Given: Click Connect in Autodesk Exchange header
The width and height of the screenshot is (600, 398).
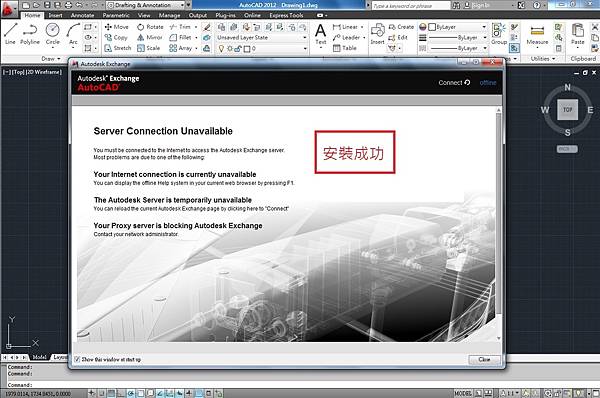Looking at the screenshot, I should click(454, 83).
